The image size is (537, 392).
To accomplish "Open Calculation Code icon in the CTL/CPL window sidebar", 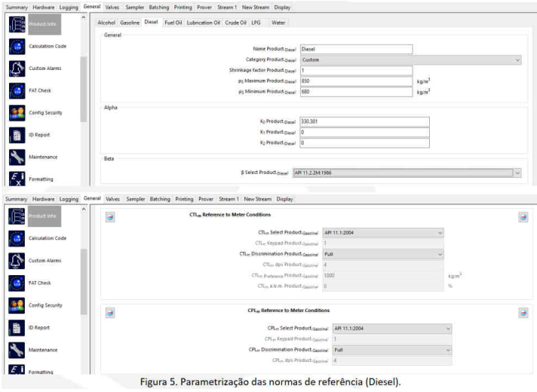I will click(x=17, y=239).
